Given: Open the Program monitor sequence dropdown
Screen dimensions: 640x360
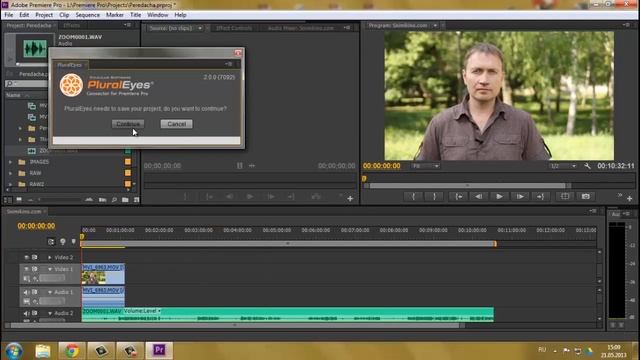Looking at the screenshot, I should [x=435, y=25].
